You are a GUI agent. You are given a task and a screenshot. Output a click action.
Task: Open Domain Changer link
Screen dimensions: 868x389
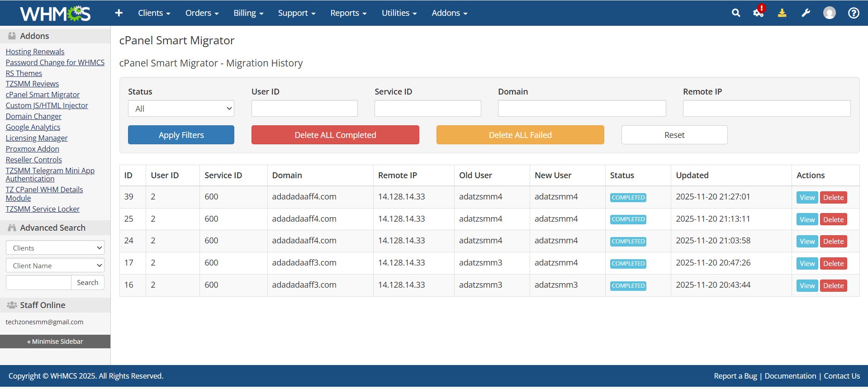(33, 116)
